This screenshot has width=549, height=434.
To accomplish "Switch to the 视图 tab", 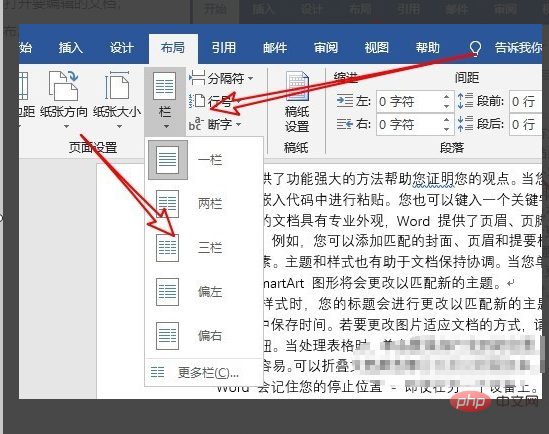I will (376, 48).
